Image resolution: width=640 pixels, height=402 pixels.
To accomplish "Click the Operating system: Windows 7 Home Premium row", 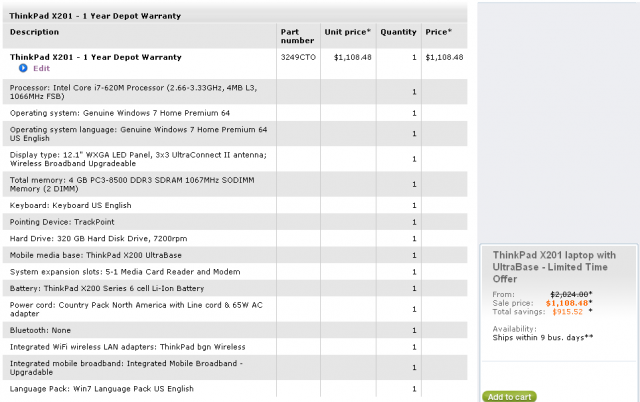I will click(235, 113).
